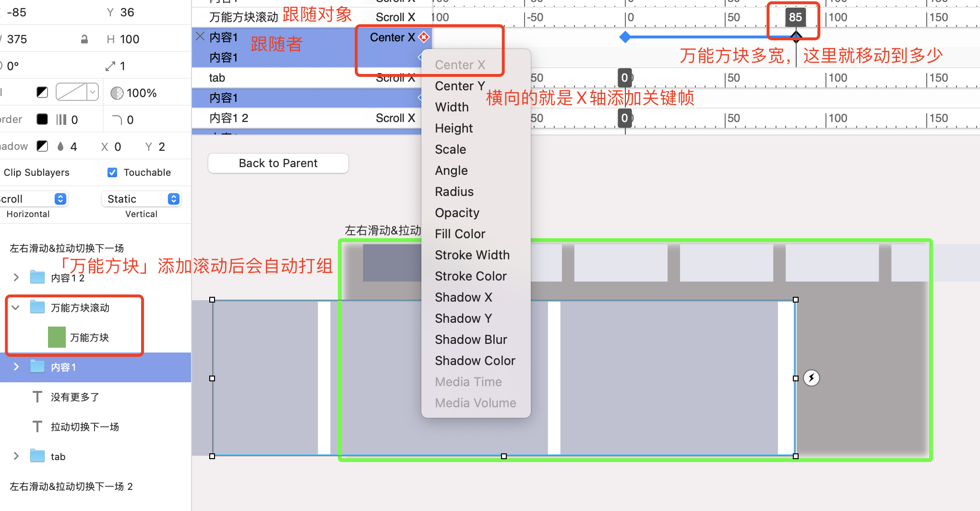This screenshot has height=511, width=980.
Task: Click the X position field showing -85
Action: 17,12
